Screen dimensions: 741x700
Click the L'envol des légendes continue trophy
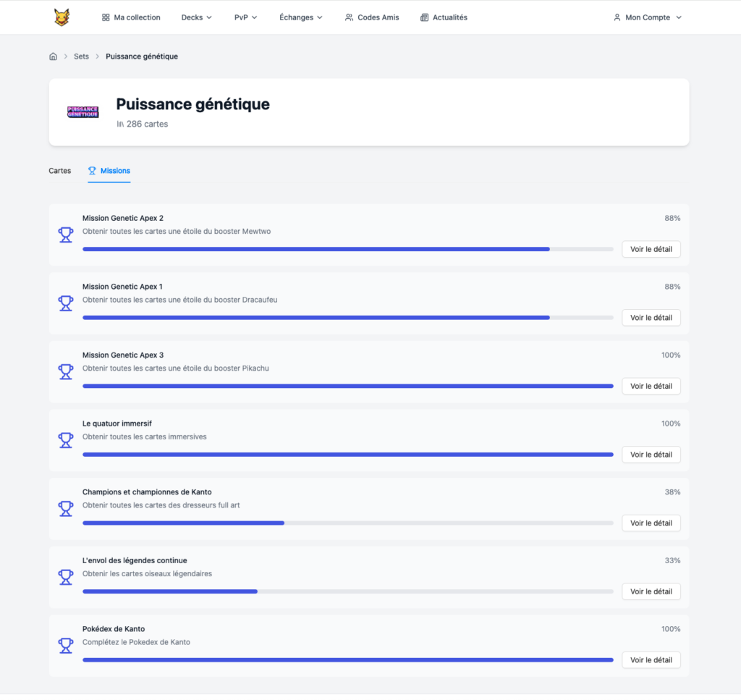(66, 578)
